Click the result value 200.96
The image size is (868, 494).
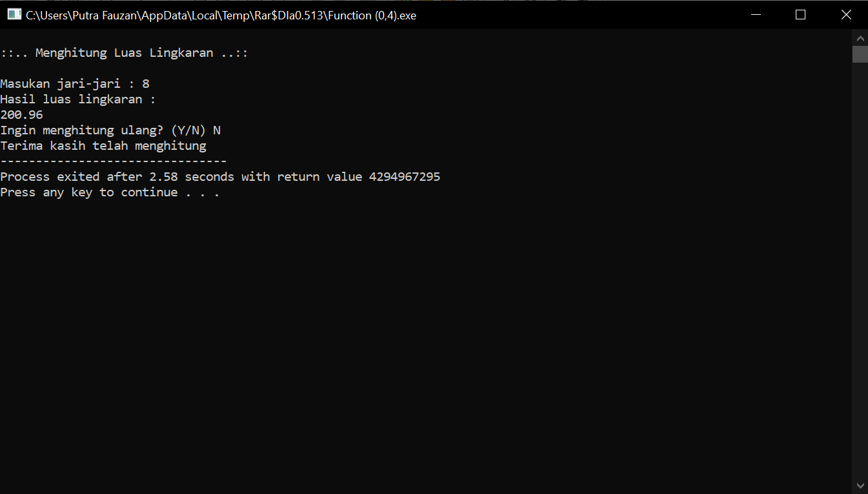(21, 114)
